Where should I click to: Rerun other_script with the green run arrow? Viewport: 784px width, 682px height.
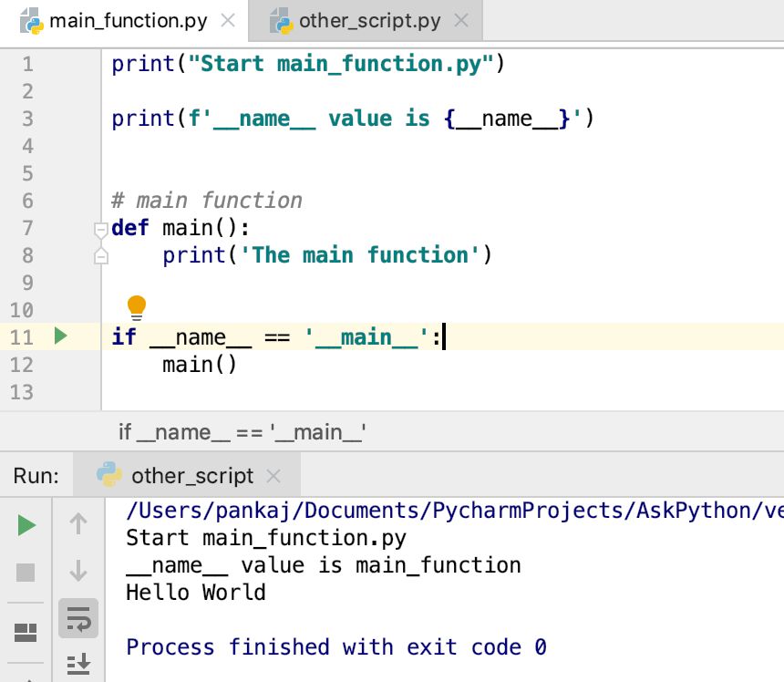26,524
